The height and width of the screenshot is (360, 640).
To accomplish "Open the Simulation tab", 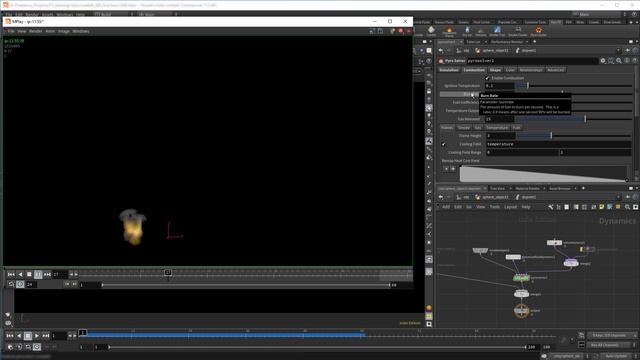I will click(449, 70).
